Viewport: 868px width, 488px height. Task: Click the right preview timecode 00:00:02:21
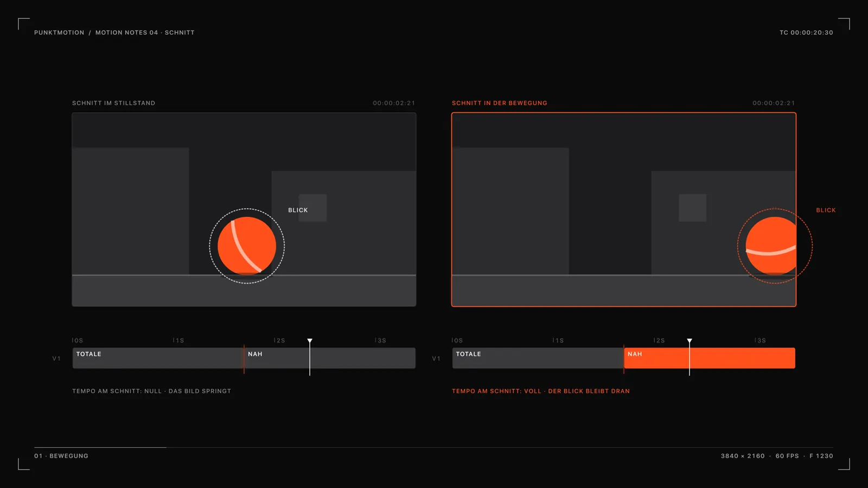[774, 103]
